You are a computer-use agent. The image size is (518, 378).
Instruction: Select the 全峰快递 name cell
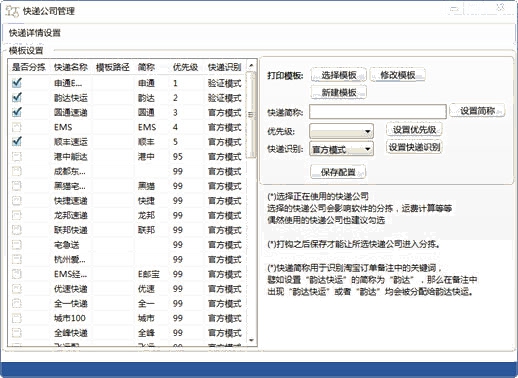tap(71, 333)
